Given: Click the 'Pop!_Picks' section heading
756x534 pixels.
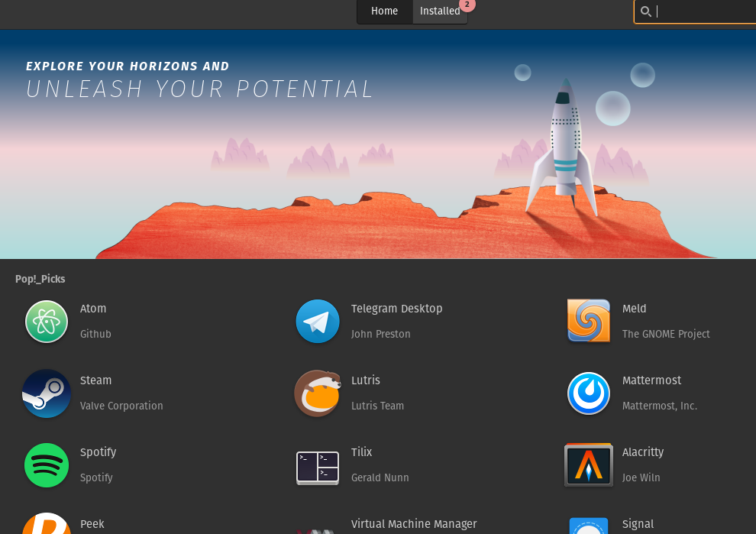Looking at the screenshot, I should [x=40, y=279].
